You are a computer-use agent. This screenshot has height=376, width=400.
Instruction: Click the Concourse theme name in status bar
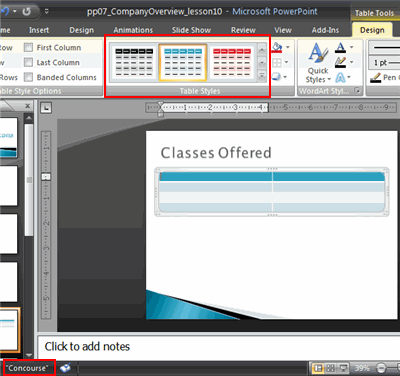(x=27, y=368)
